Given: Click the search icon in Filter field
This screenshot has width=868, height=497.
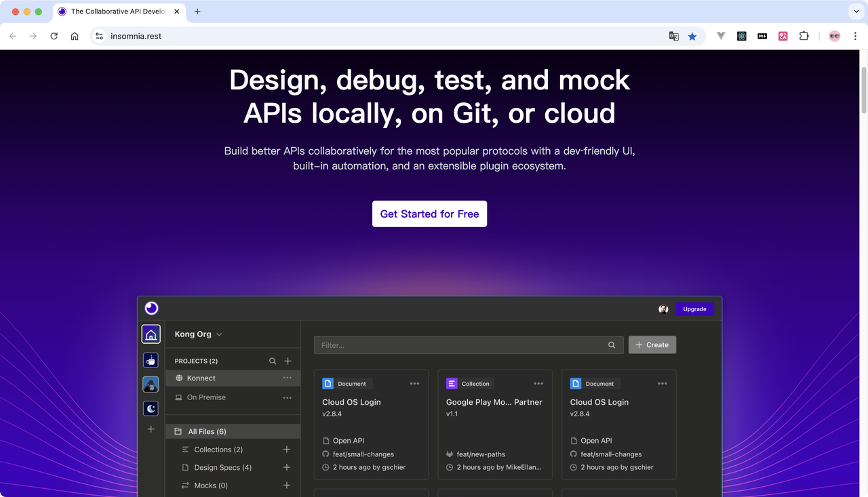Looking at the screenshot, I should pos(612,345).
